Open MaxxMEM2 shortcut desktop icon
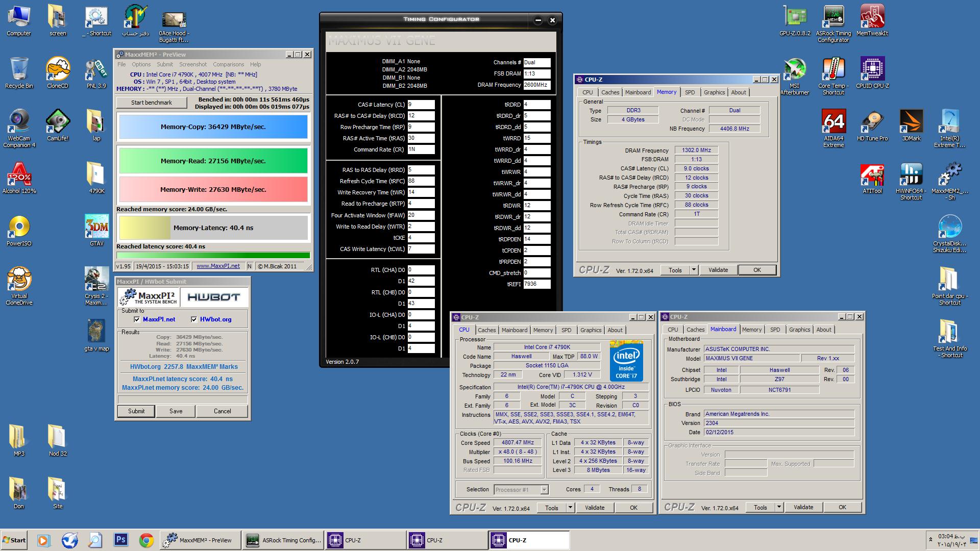Viewport: 980px width, 551px height. pos(950,181)
